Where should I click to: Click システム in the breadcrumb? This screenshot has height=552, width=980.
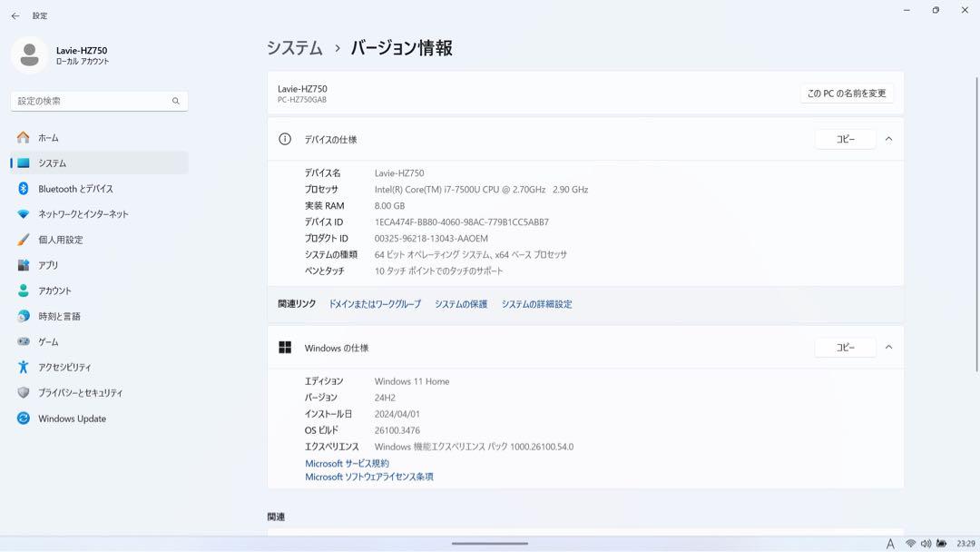pos(295,48)
